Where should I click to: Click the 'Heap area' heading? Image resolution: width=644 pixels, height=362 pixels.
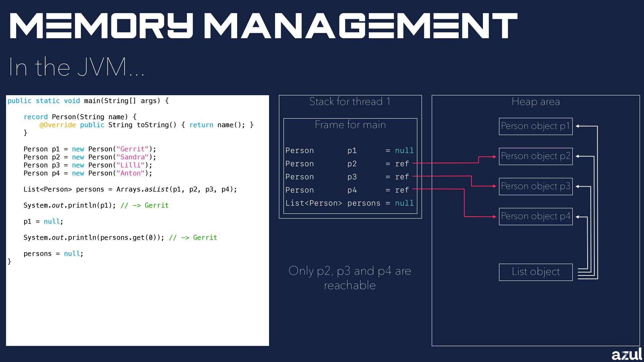[535, 102]
